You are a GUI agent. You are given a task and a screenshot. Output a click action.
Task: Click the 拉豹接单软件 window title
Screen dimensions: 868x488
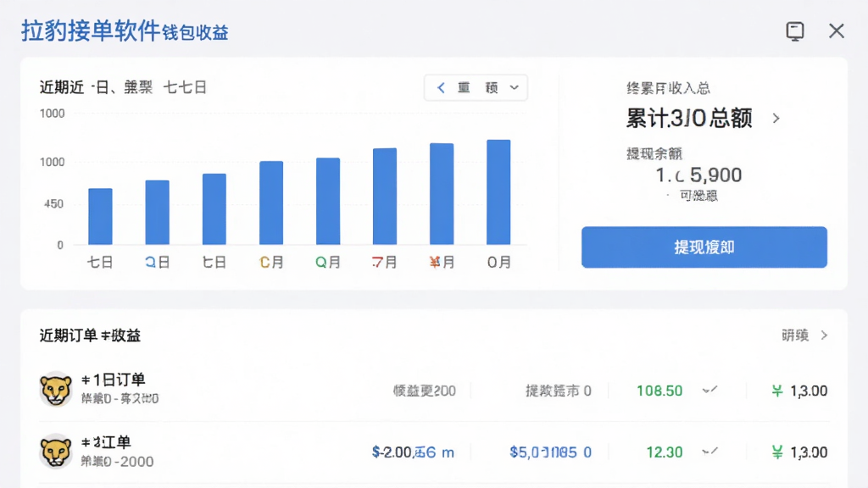(91, 31)
